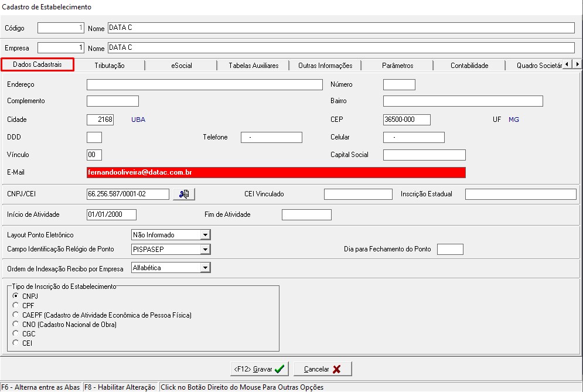Click the Bairro input field
The image size is (583, 392).
[x=463, y=101]
